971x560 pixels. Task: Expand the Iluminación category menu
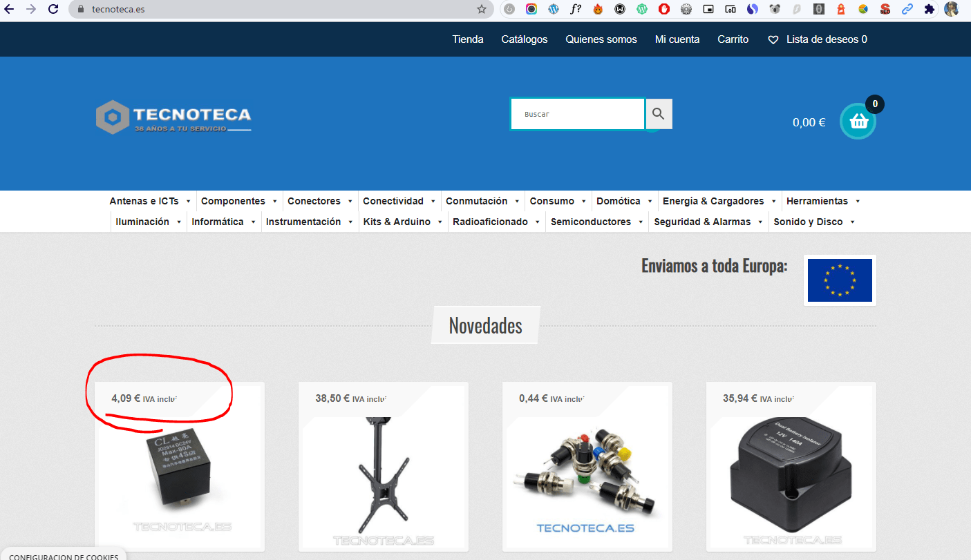tap(149, 222)
